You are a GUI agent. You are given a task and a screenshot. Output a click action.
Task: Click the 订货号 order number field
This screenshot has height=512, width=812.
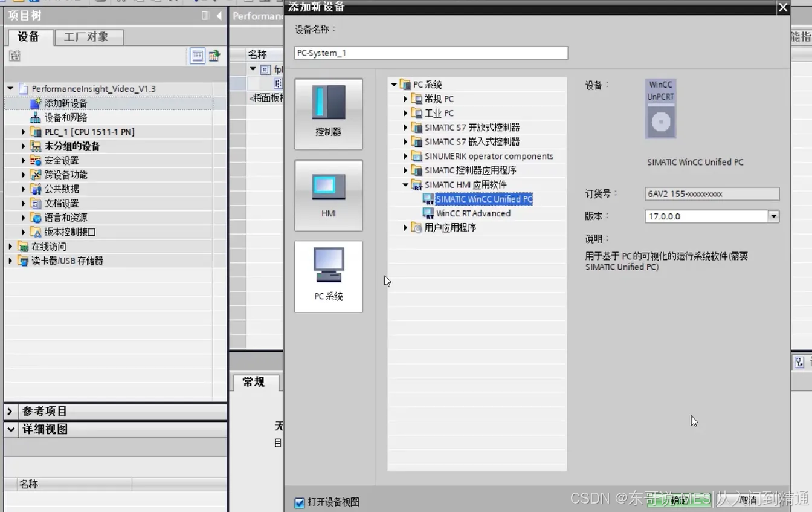pyautogui.click(x=712, y=194)
